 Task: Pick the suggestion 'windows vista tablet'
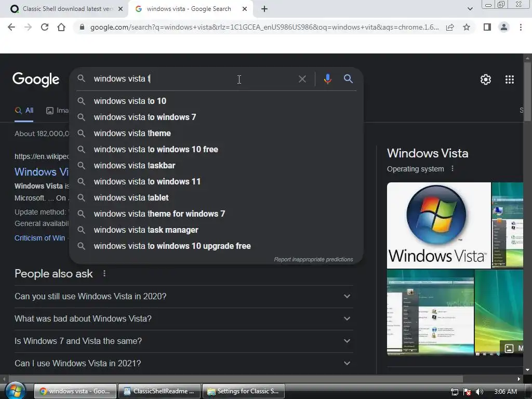216,198
